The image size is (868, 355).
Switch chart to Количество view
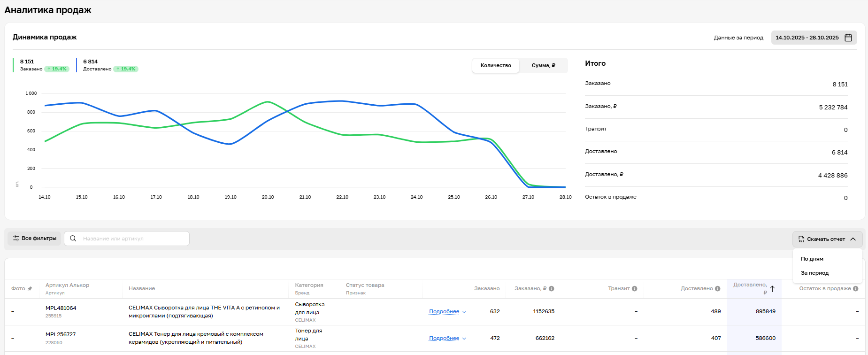[496, 66]
